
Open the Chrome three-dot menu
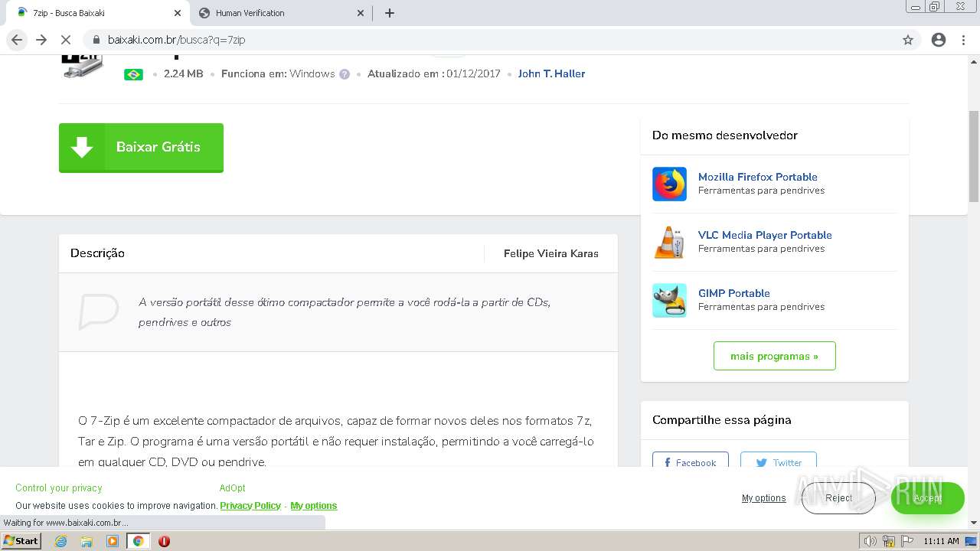964,40
